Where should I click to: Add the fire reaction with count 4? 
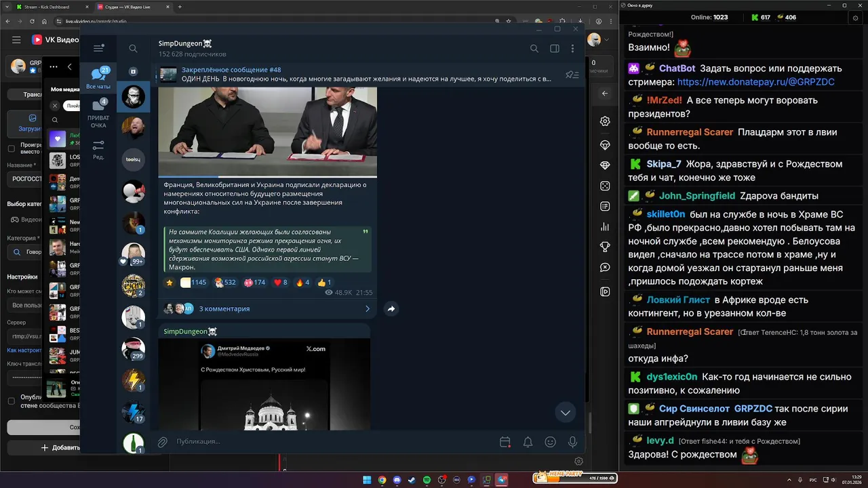[302, 283]
